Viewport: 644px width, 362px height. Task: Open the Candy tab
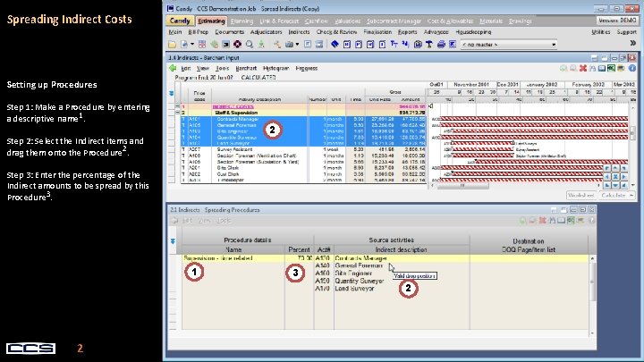(x=180, y=21)
